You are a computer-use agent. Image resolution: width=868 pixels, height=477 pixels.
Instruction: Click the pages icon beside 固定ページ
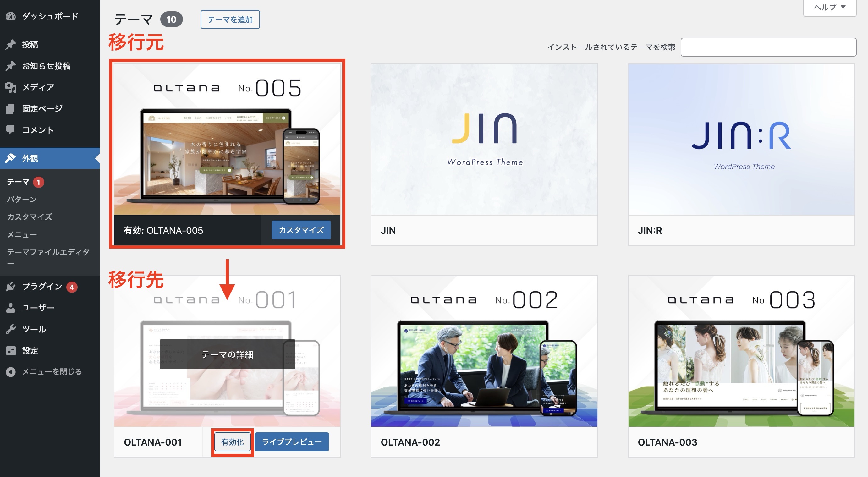[11, 108]
